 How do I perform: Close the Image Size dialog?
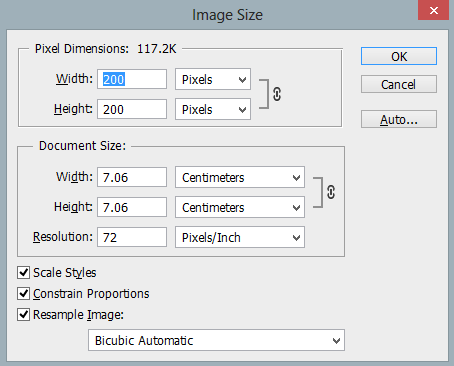433,10
